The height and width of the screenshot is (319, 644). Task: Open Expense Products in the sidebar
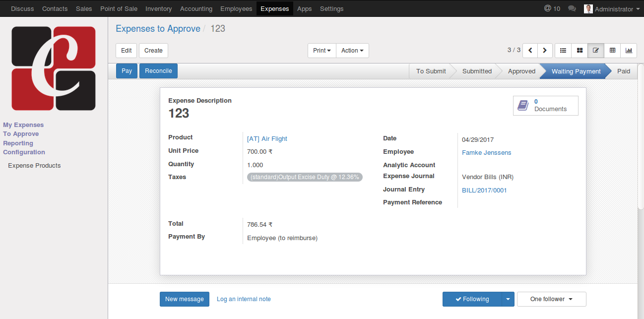(x=34, y=166)
